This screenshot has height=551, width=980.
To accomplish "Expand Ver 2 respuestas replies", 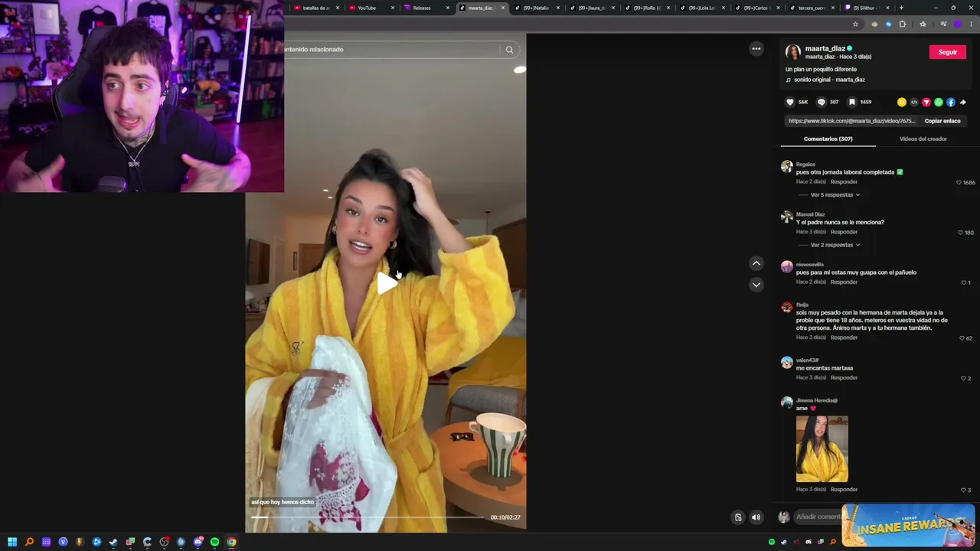I will 835,245.
